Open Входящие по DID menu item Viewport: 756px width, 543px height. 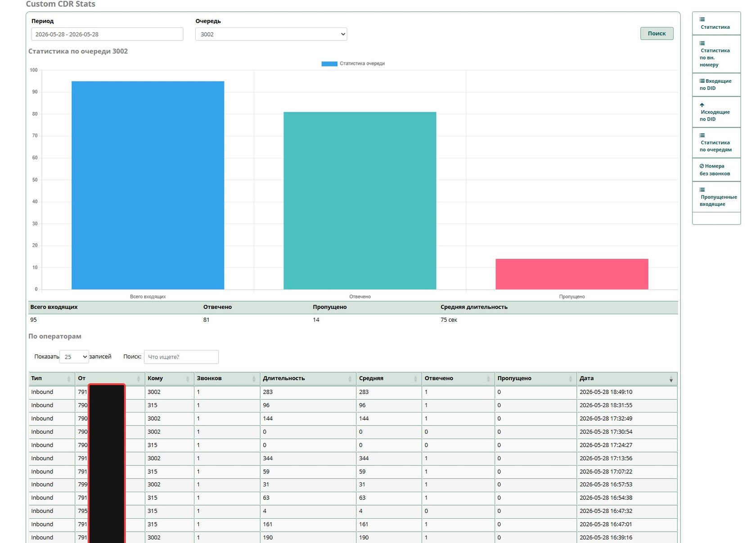point(716,85)
